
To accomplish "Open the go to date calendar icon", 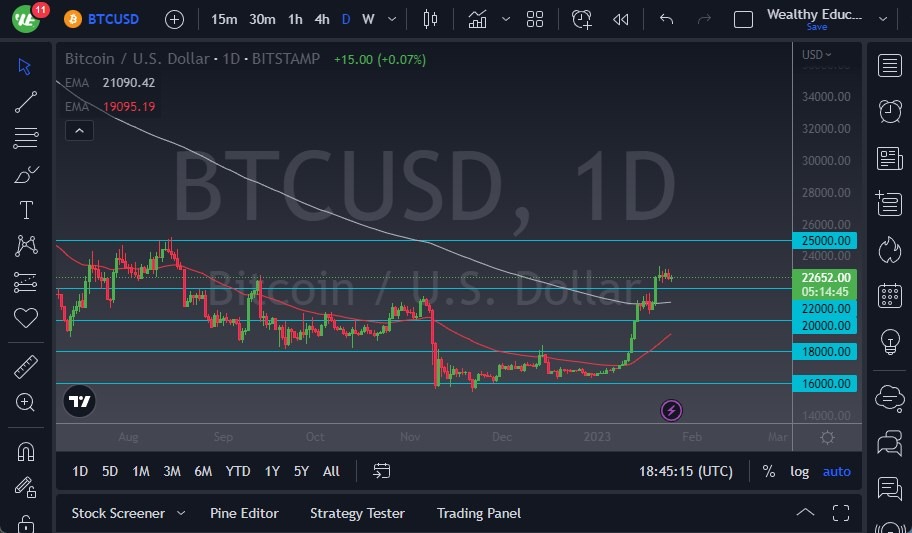I will 382,471.
